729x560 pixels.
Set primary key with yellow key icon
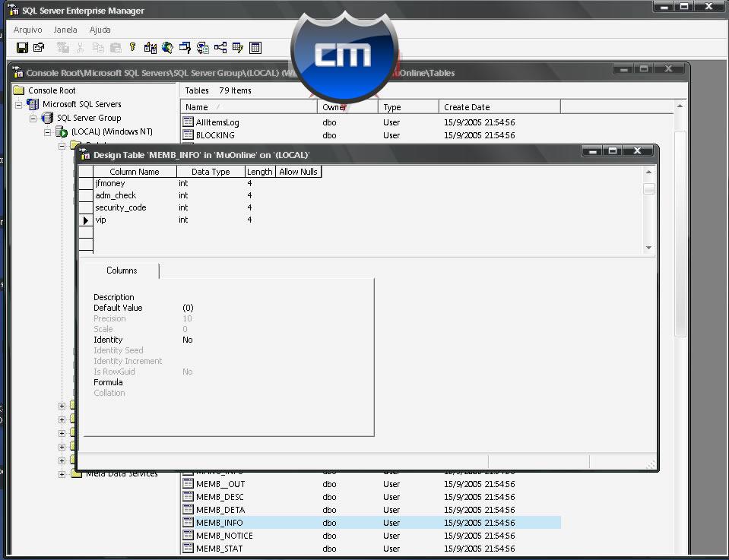pyautogui.click(x=132, y=47)
